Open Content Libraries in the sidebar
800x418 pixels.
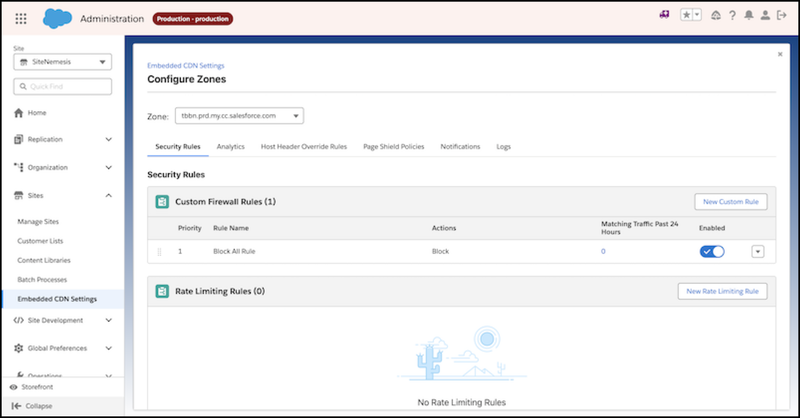click(x=44, y=260)
